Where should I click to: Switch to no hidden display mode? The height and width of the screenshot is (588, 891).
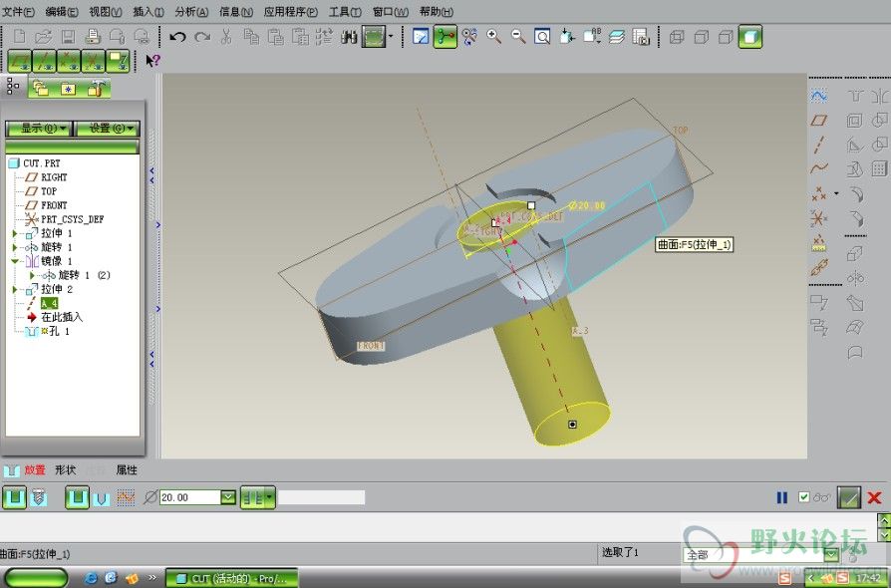[726, 38]
